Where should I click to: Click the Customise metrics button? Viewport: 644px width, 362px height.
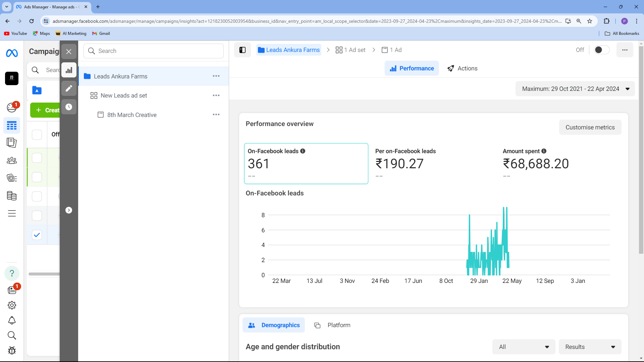tap(590, 127)
